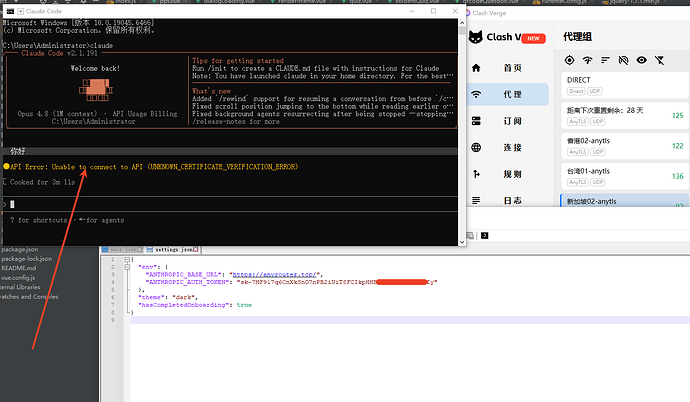Click the 125 delay value
Viewport: 690px width, 402px height.
click(x=677, y=116)
